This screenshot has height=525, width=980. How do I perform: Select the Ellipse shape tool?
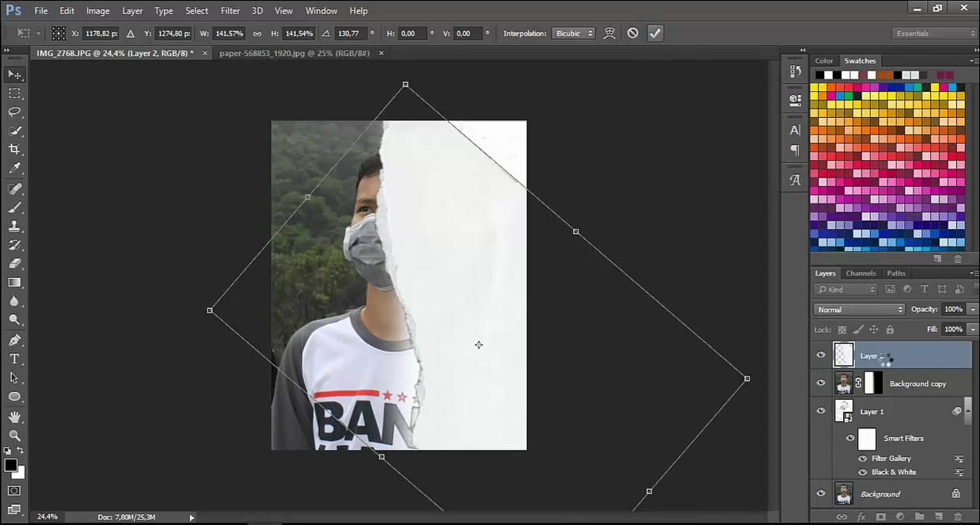(14, 397)
